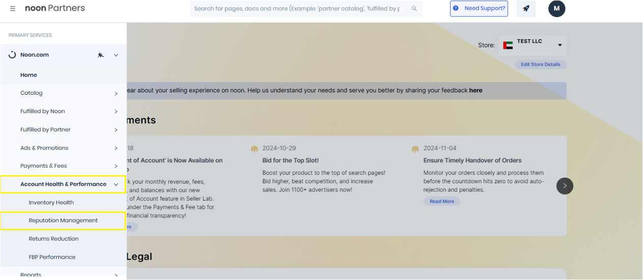Viewport: 644px width, 280px height.
Task: Launch the rocket icon button
Action: pos(526,9)
